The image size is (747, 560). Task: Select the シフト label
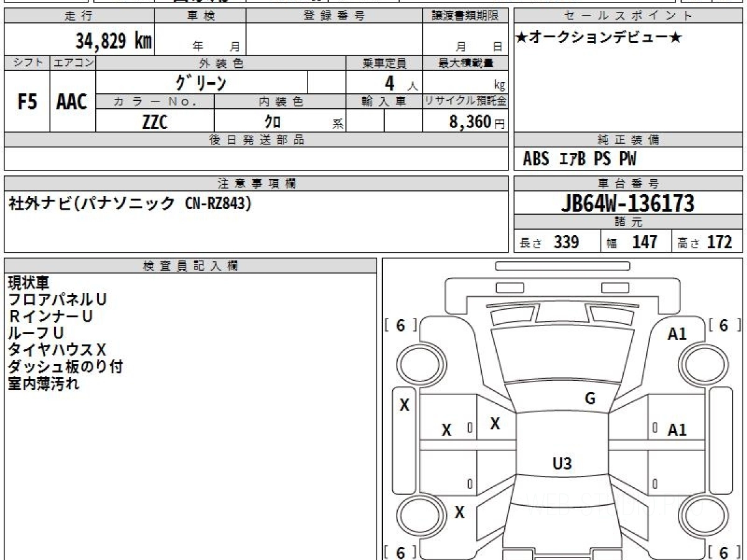tap(27, 63)
